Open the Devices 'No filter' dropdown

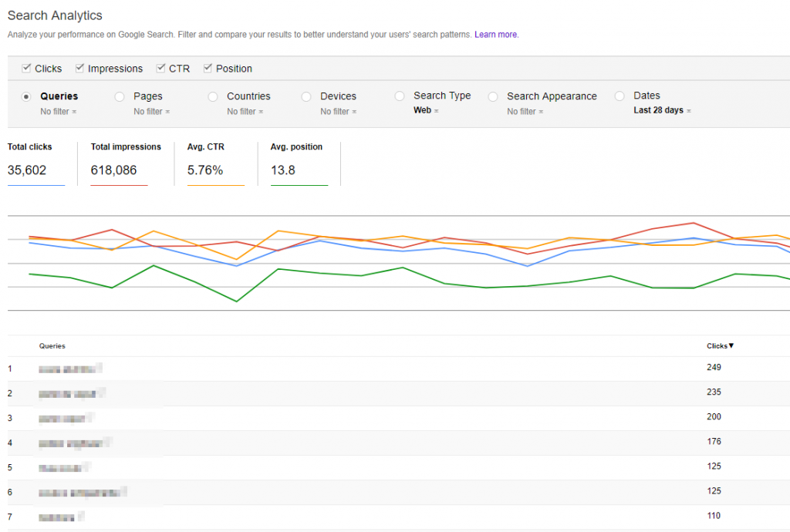(339, 111)
